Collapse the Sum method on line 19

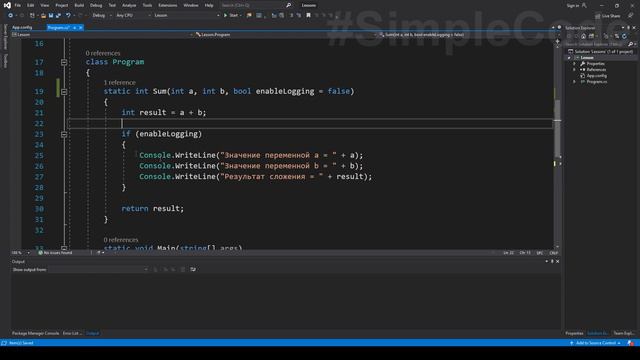click(64, 92)
